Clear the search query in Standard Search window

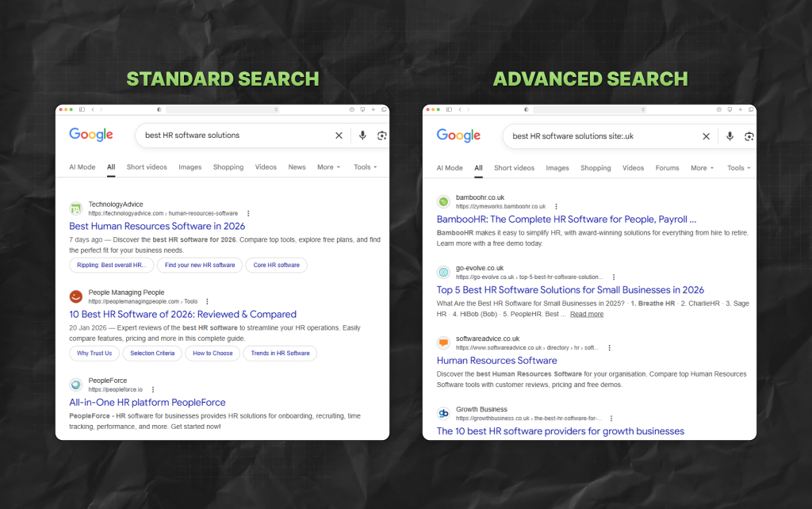coord(339,135)
